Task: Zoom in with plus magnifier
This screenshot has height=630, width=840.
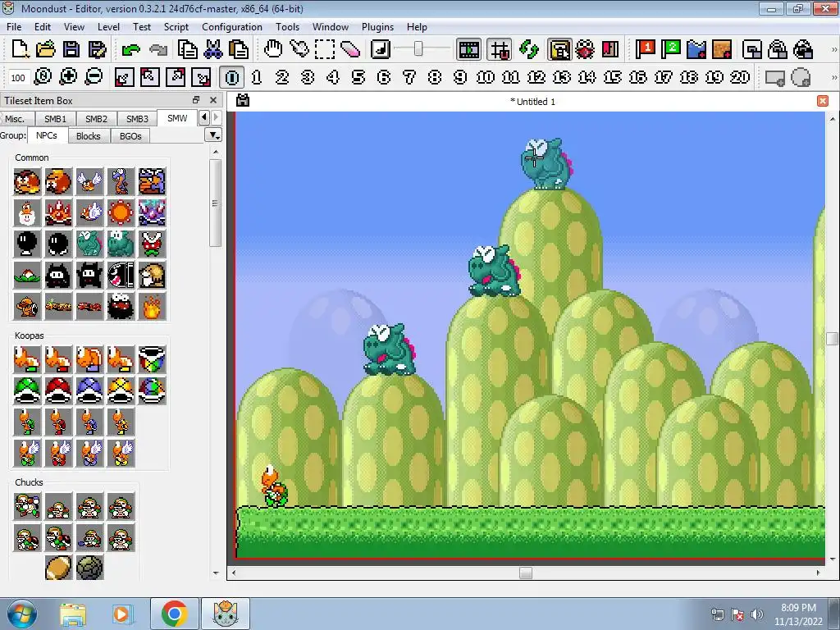Action: click(x=68, y=76)
